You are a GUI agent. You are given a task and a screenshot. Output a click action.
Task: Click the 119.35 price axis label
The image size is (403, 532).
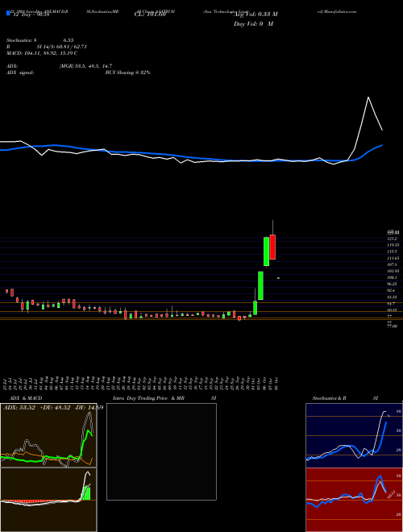point(393,245)
